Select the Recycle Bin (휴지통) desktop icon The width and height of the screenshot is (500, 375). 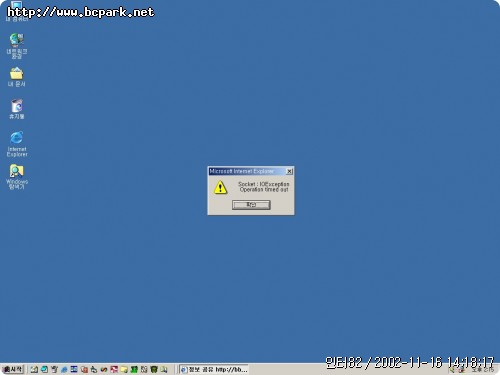(17, 109)
